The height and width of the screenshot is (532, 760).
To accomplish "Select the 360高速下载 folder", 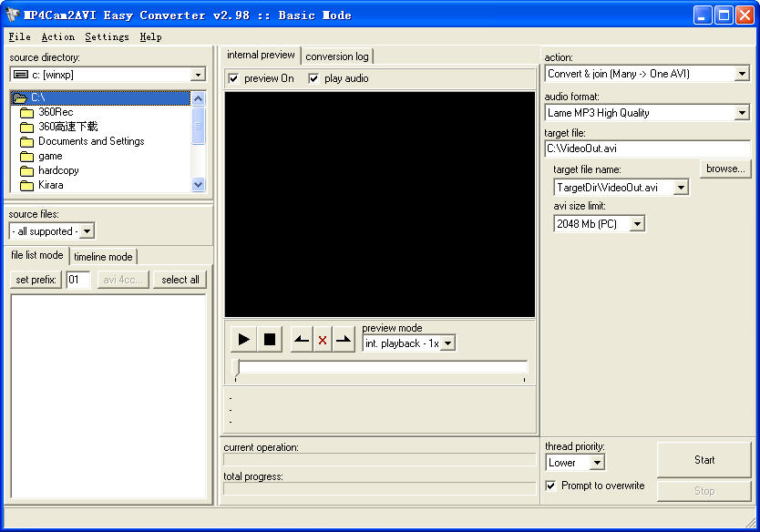I will (67, 127).
